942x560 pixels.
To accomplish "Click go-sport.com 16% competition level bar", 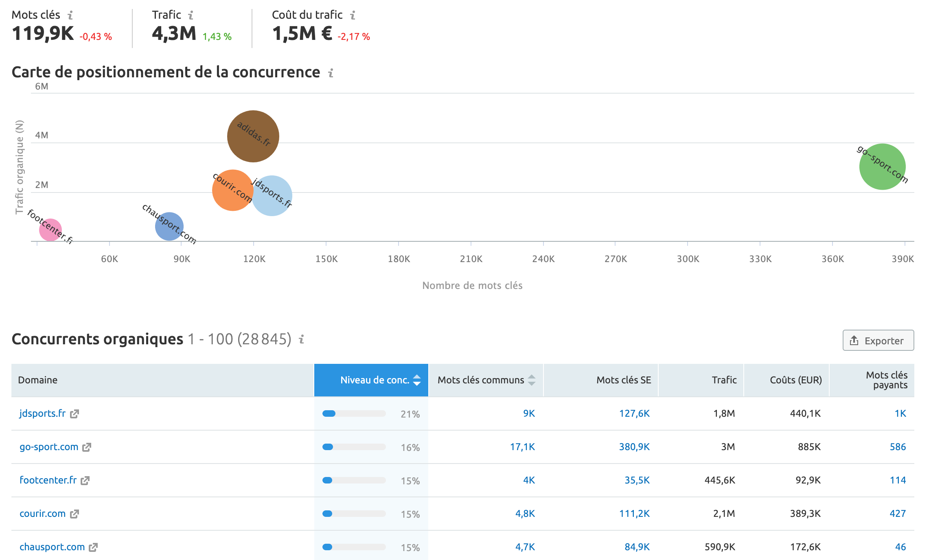I will tap(354, 447).
